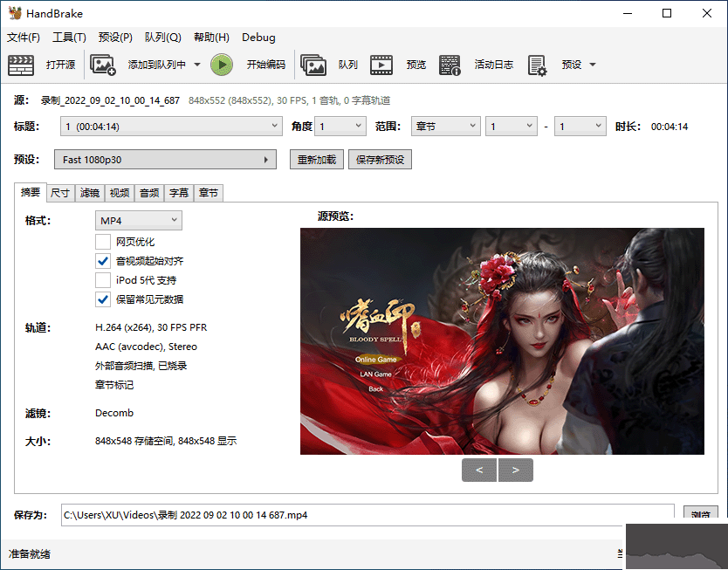Open the 预设(P) menu
The image size is (728, 570).
[115, 38]
